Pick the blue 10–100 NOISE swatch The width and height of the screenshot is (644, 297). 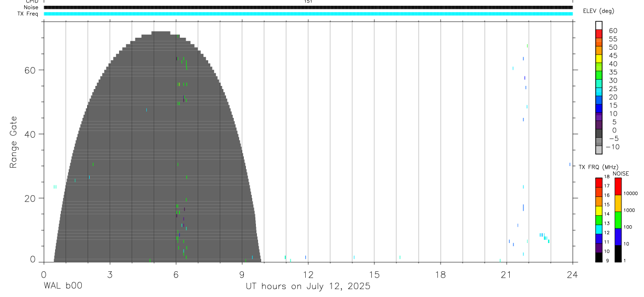click(x=618, y=237)
